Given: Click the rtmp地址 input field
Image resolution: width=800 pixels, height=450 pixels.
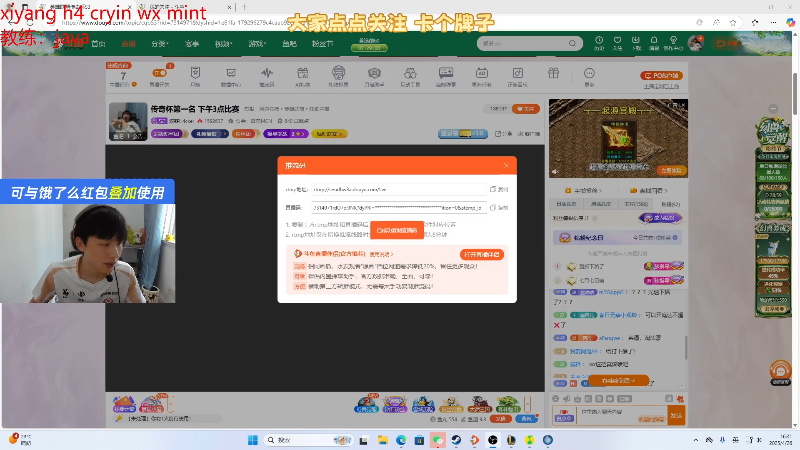Looking at the screenshot, I should 399,189.
